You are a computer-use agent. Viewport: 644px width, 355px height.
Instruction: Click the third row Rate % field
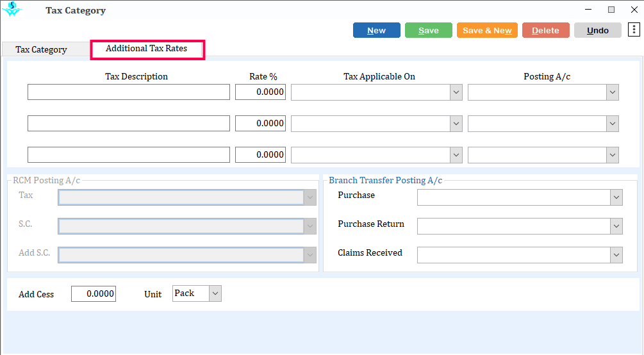tap(260, 155)
